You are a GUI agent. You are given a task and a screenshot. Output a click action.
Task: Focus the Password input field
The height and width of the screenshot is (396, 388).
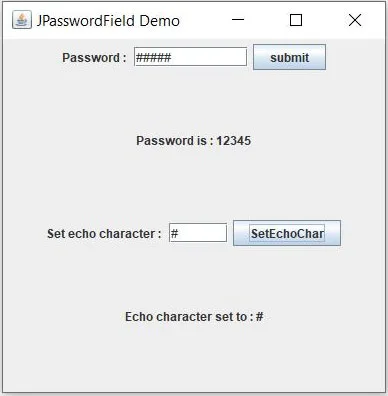[x=190, y=57]
